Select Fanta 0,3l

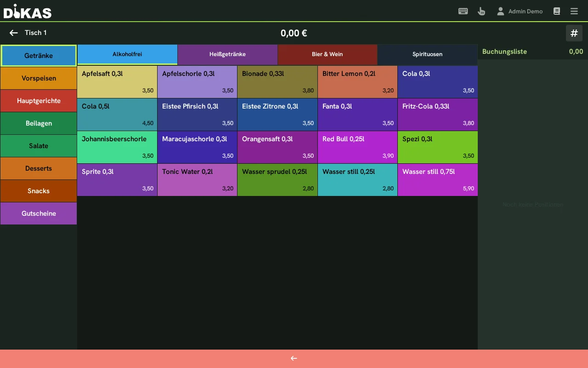357,115
